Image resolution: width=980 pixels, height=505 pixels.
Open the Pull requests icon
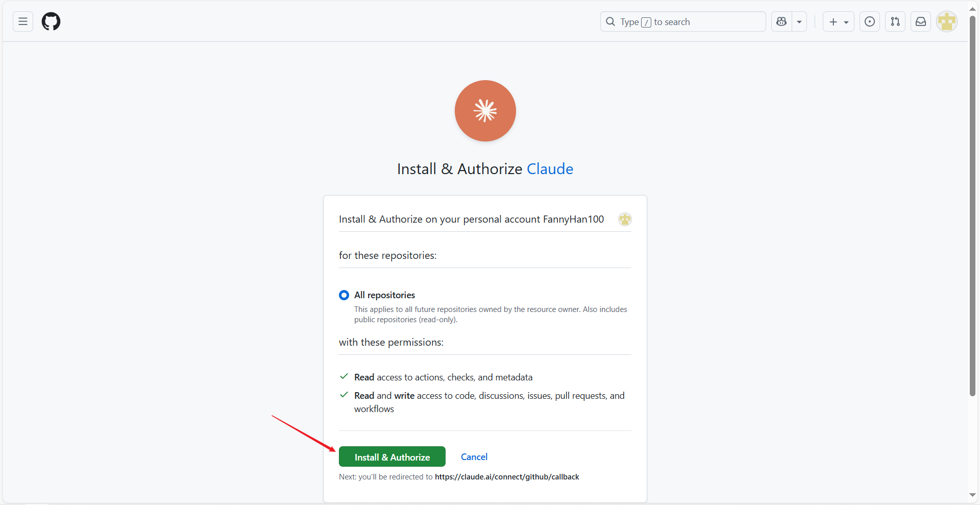895,21
